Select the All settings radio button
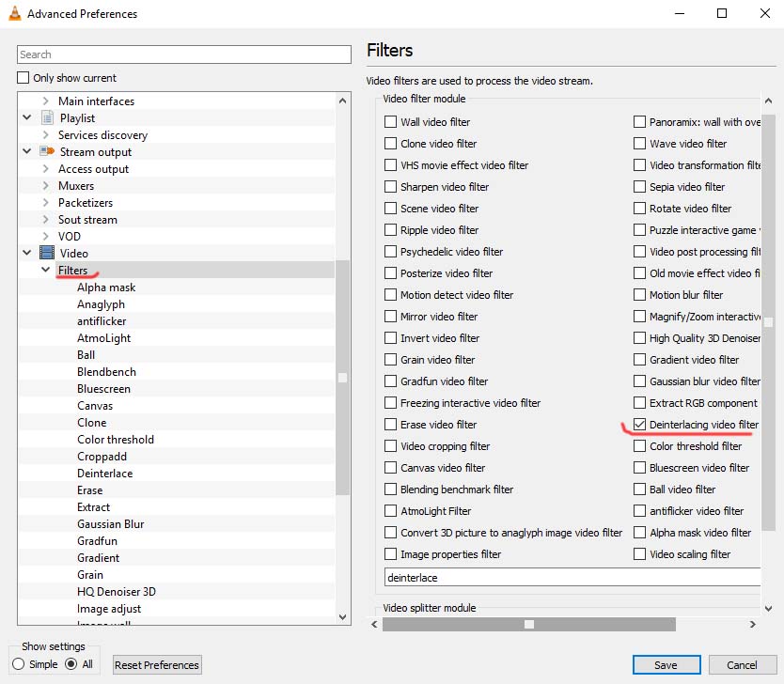Viewport: 784px width, 684px height. 71,664
